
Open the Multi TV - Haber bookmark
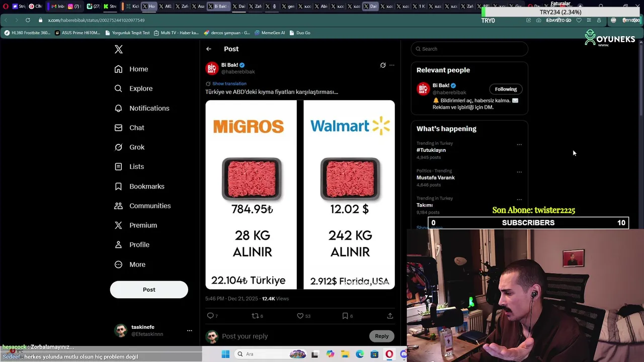tap(176, 33)
